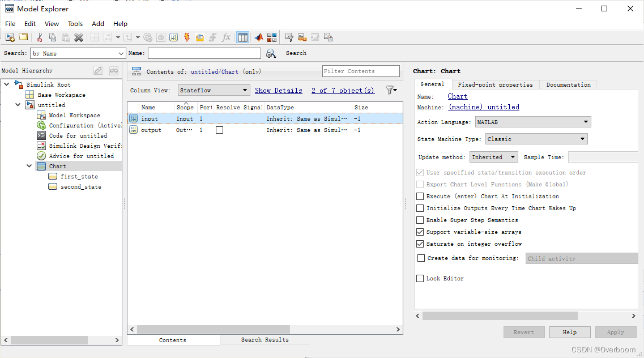
Task: Click the search Name input field
Action: [x=204, y=53]
